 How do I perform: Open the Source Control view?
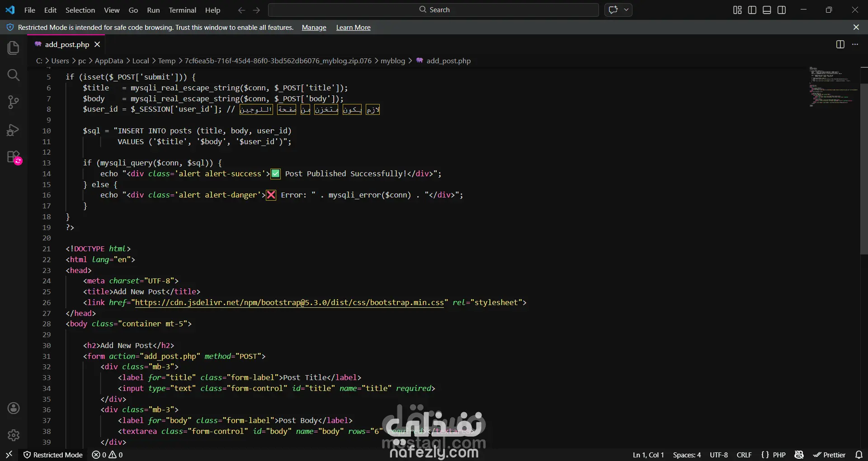[14, 102]
